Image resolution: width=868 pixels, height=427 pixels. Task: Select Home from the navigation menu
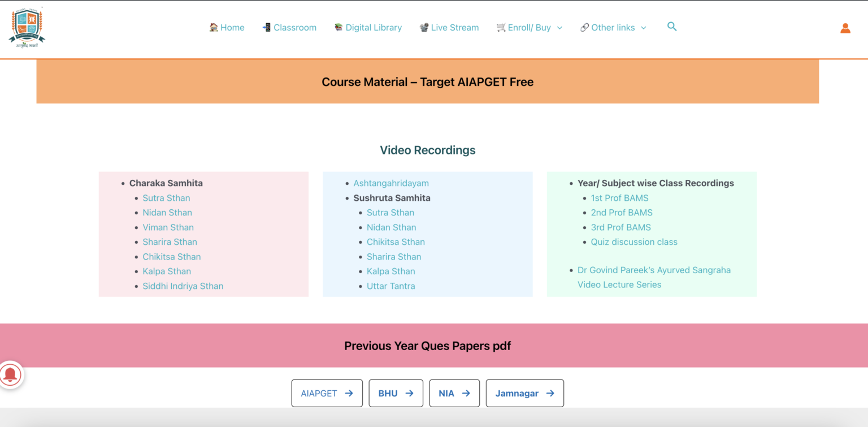tap(232, 27)
